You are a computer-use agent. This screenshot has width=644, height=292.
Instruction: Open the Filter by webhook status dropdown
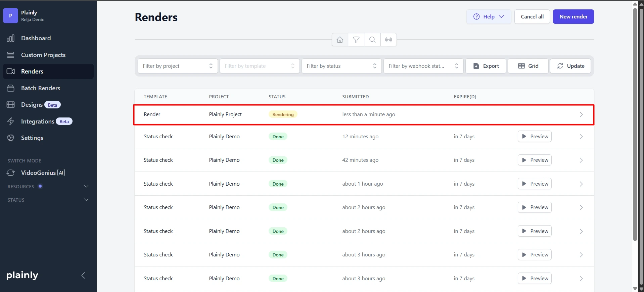click(423, 66)
